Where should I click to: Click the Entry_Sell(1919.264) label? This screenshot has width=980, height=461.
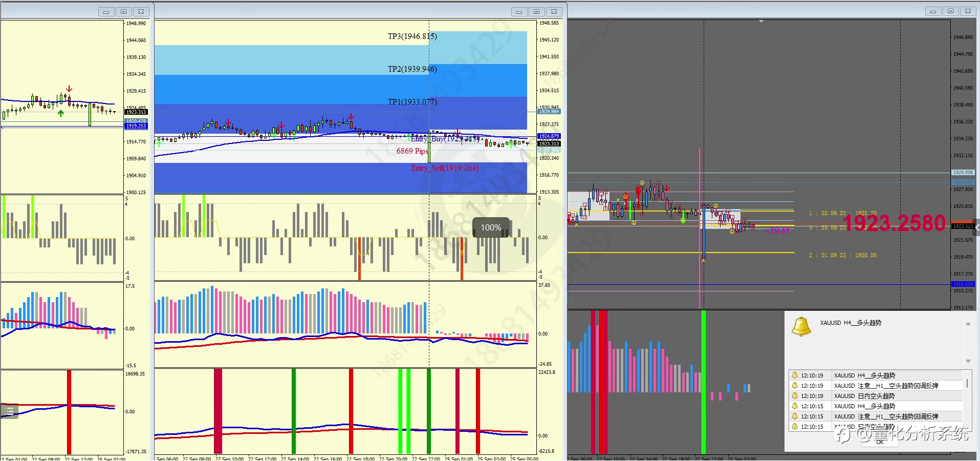click(445, 168)
